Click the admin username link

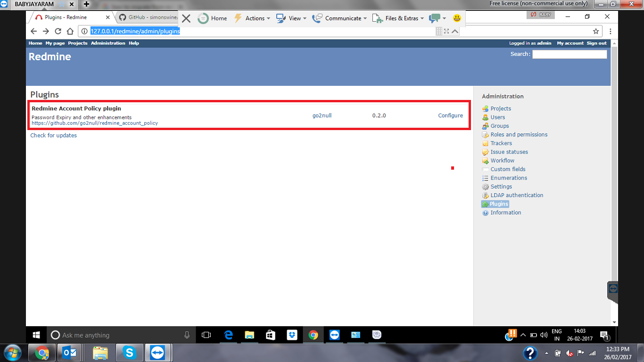click(x=544, y=43)
